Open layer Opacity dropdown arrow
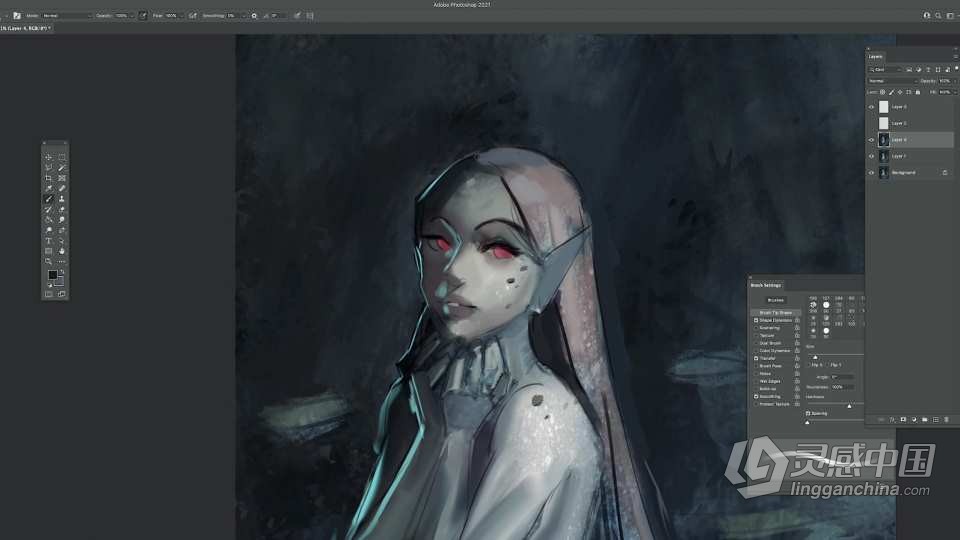This screenshot has height=540, width=960. point(955,81)
